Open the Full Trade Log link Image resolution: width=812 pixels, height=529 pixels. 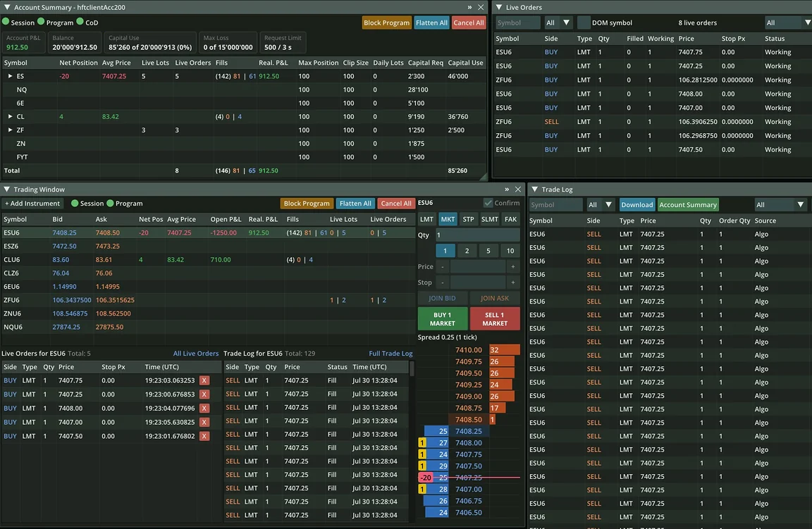[x=390, y=354]
